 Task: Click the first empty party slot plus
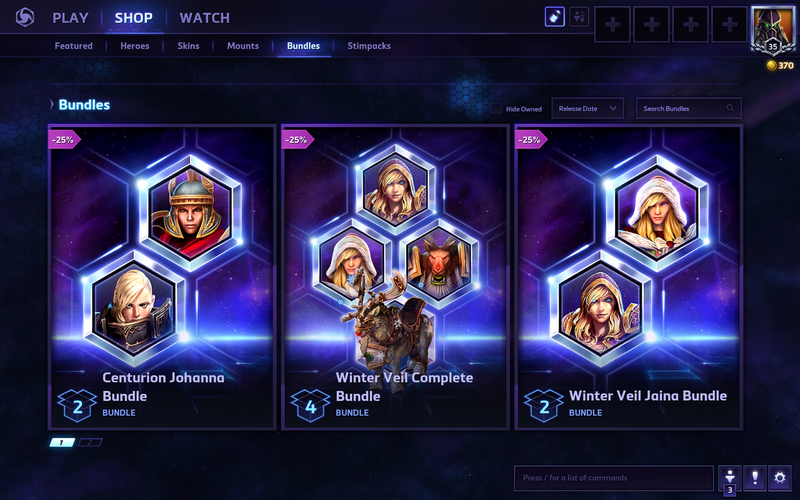coord(612,24)
